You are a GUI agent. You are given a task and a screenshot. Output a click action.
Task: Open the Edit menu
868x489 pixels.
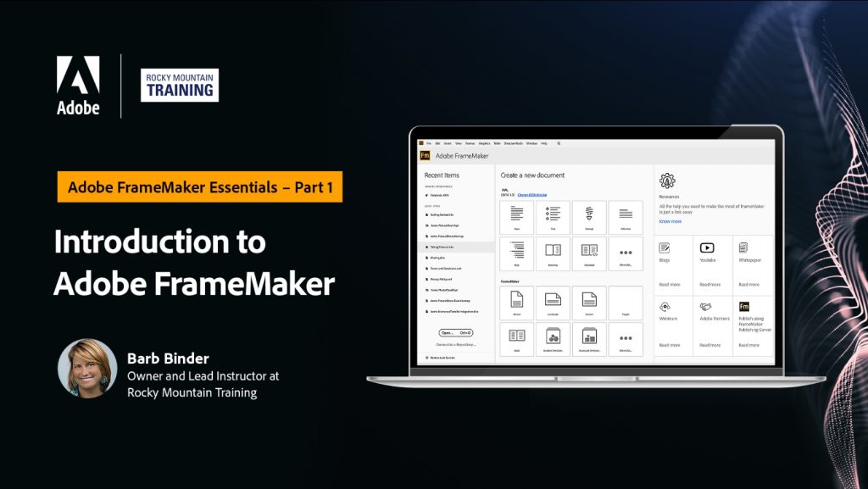[x=437, y=143]
